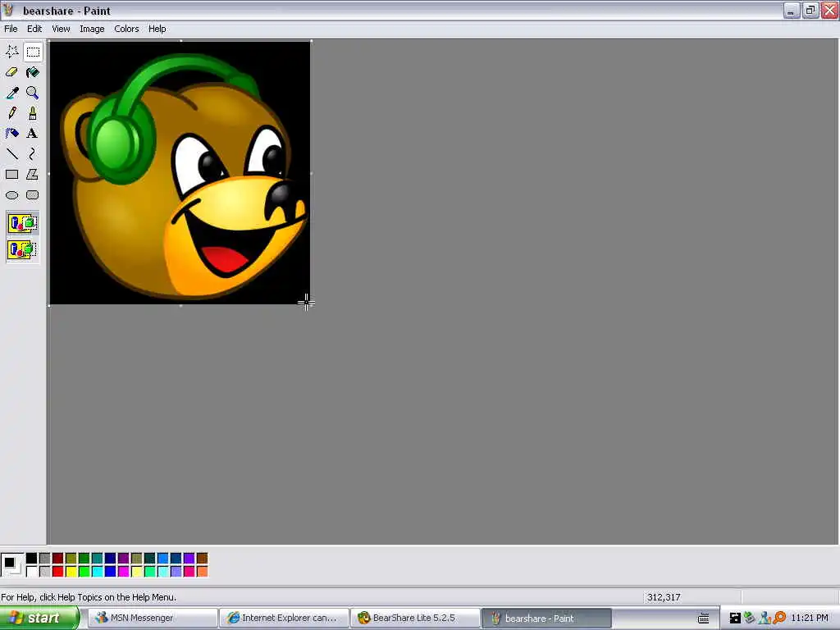Pick the cyan color swatch
This screenshot has height=630, width=840.
coord(97,572)
